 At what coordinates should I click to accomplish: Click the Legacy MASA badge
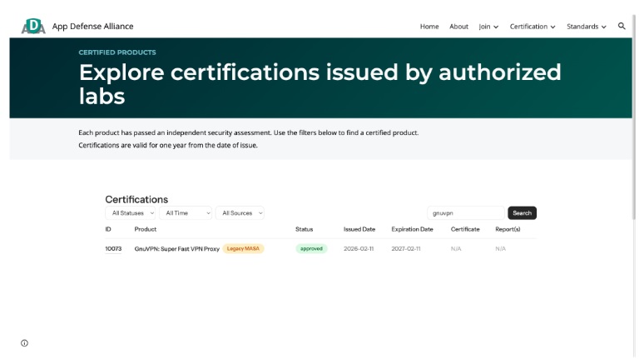(243, 249)
